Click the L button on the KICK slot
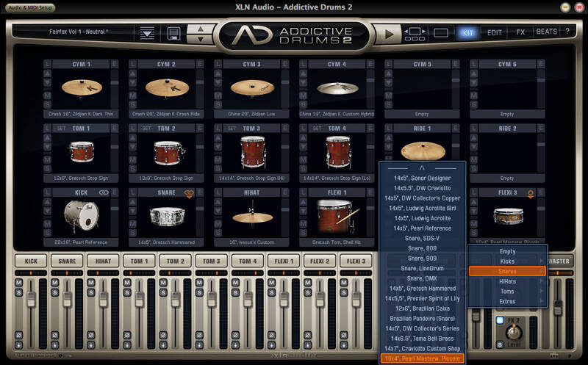Viewport: 588px width, 365px height. (x=47, y=192)
